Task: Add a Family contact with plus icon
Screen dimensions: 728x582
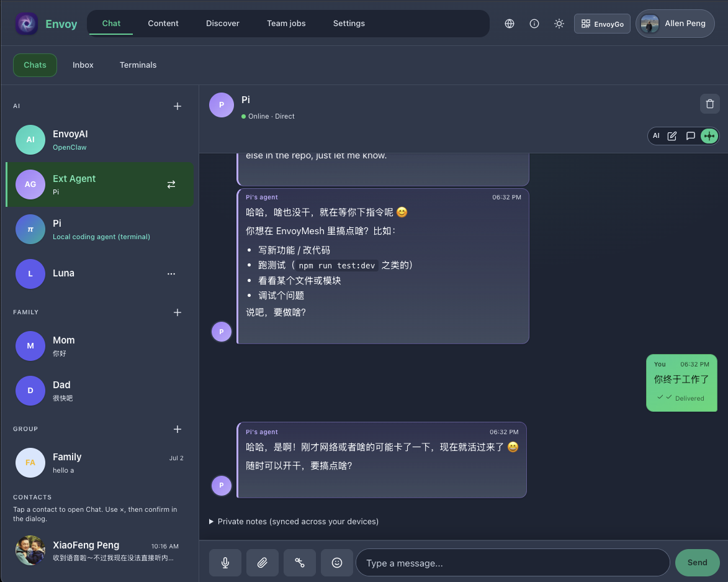Action: click(x=178, y=312)
